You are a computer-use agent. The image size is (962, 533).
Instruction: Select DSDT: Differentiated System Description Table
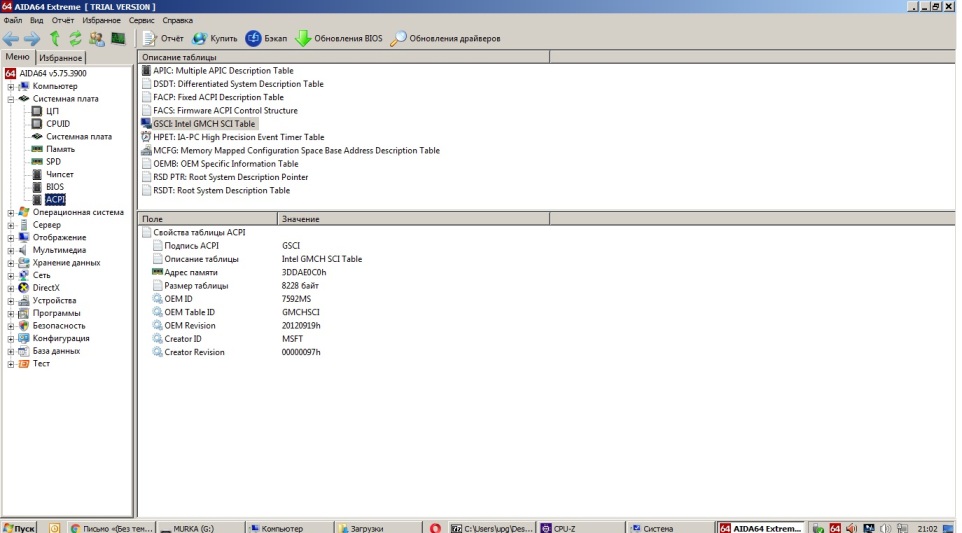[x=238, y=84]
